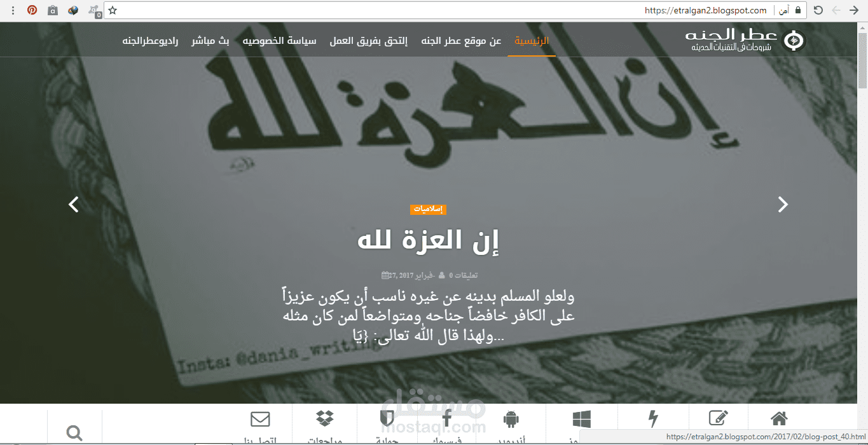Image resolution: width=868 pixels, height=445 pixels.
Task: Select الرئيسية nav tab
Action: click(532, 41)
